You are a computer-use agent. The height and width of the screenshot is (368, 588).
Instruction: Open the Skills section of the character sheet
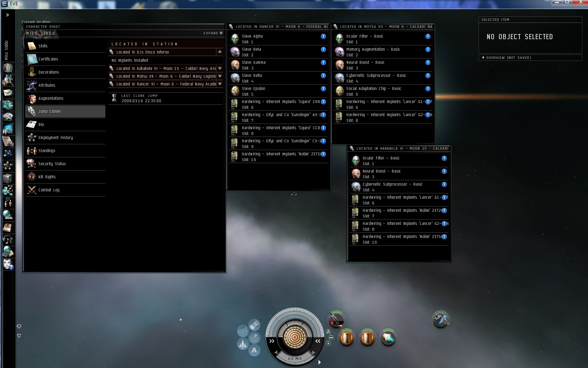click(x=65, y=46)
